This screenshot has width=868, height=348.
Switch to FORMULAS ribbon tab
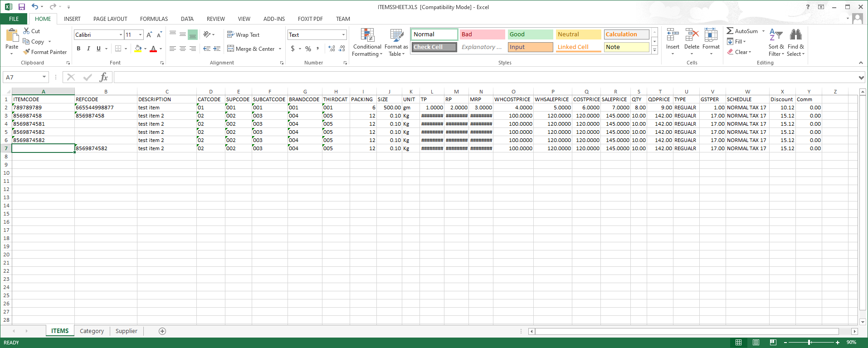tap(154, 19)
